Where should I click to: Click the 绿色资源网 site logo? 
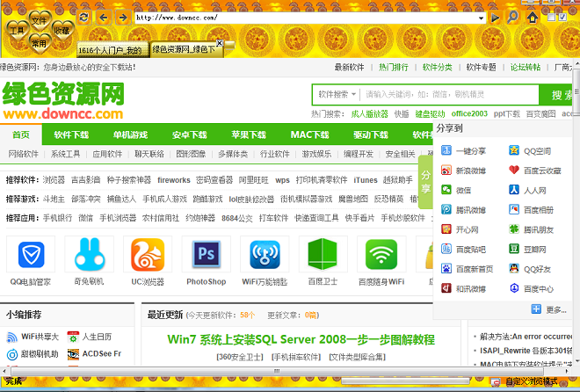(63, 100)
